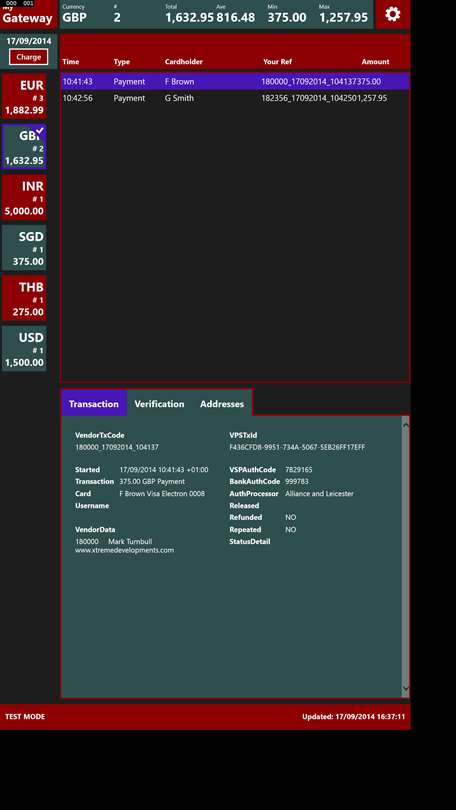Click the Transaction value 375.00 GBP Payment
This screenshot has height=810, width=456.
pyautogui.click(x=152, y=481)
